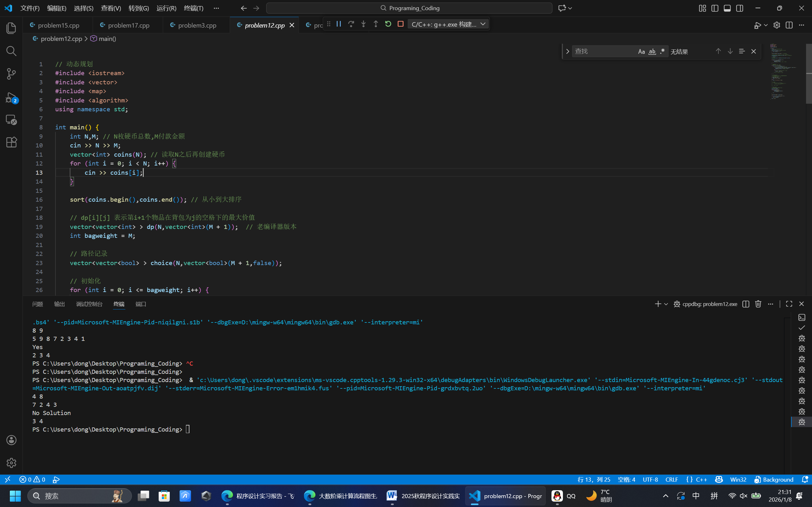Switch to problem3.cpp editor tab
This screenshot has height=507, width=812.
point(197,25)
